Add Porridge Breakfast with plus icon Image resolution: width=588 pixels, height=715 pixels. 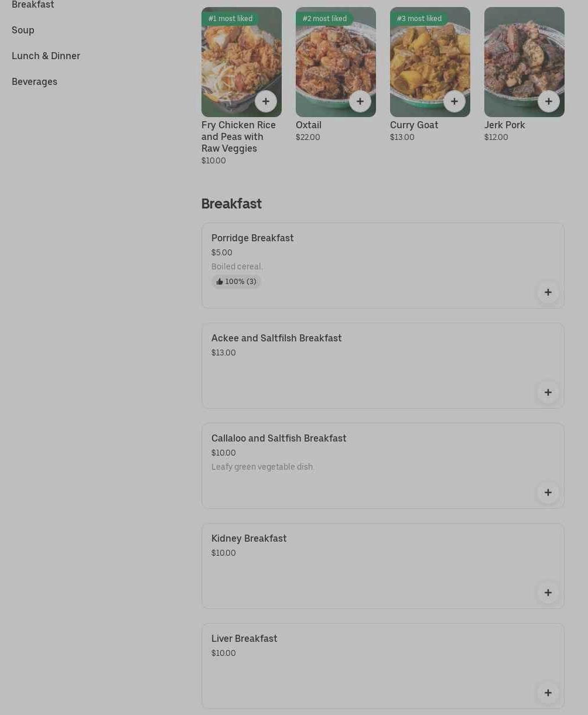(x=548, y=292)
